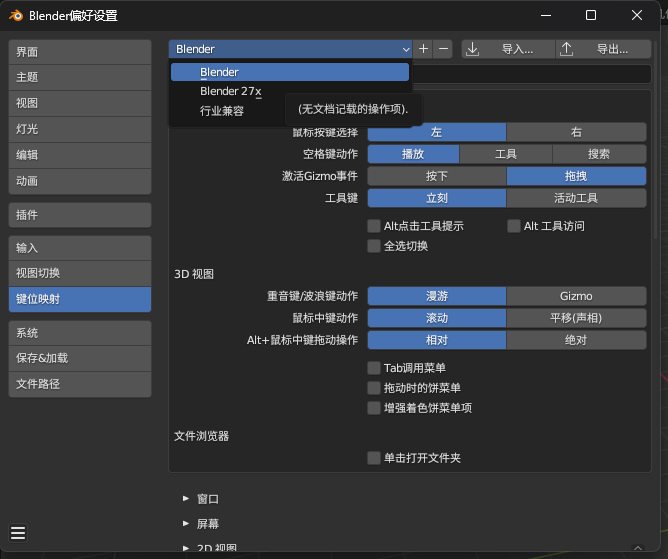
Task: Enable 全选切换 checkbox
Action: pyautogui.click(x=374, y=246)
